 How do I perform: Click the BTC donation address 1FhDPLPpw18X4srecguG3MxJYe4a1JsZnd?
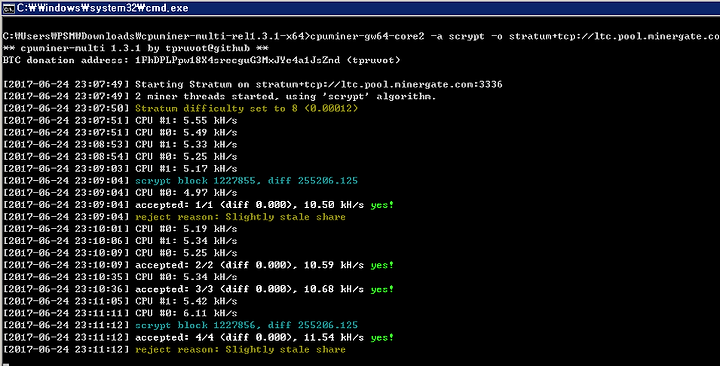[x=237, y=60]
